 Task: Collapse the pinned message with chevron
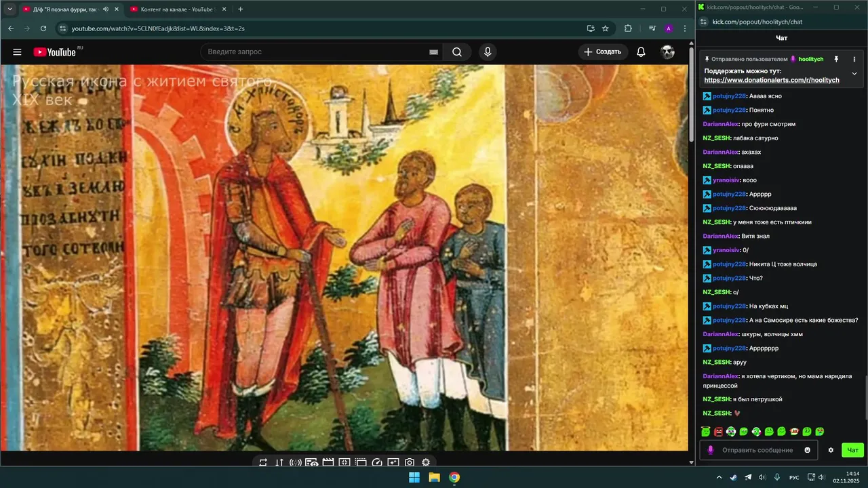coord(854,73)
